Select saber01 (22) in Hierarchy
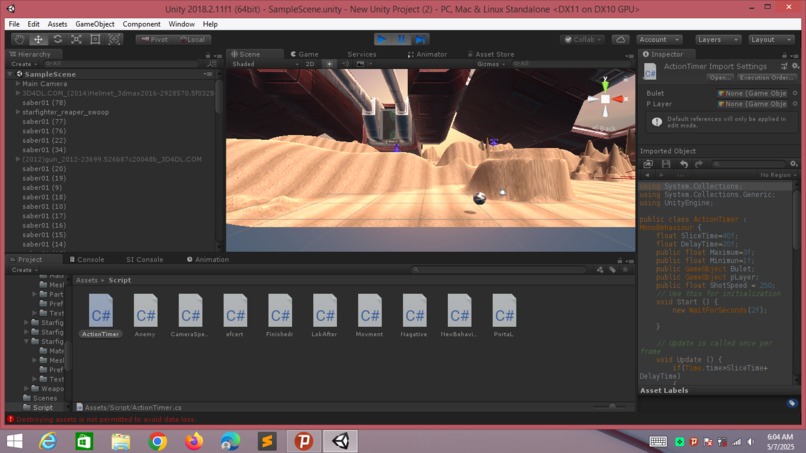This screenshot has height=453, width=806. pyautogui.click(x=44, y=140)
